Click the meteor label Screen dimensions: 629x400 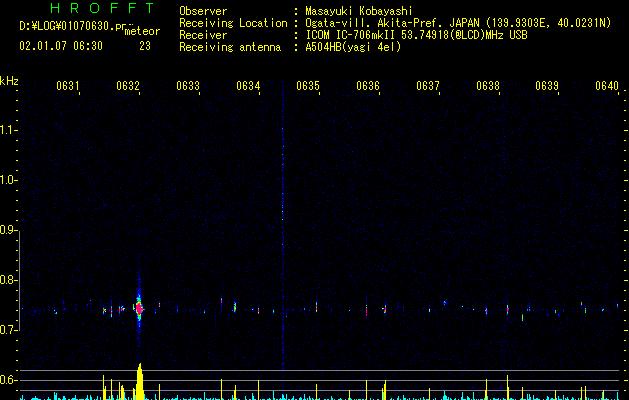[142, 31]
